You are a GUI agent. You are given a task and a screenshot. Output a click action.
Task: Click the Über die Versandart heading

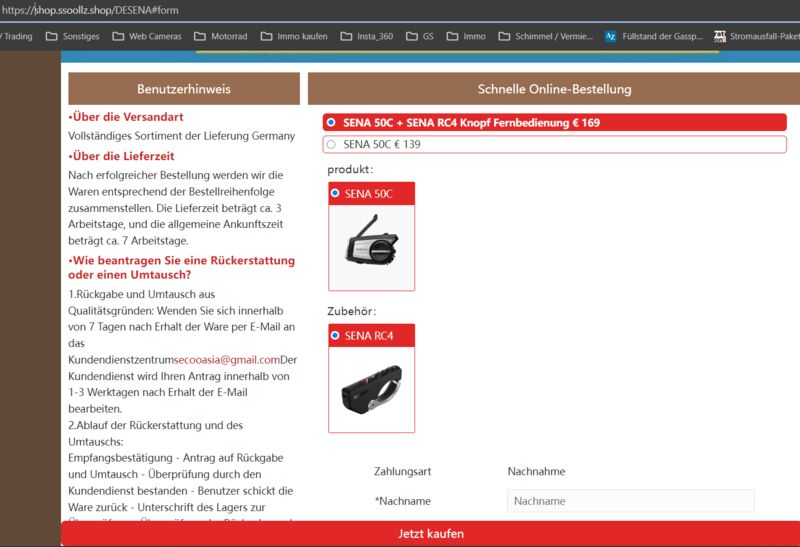(x=126, y=117)
